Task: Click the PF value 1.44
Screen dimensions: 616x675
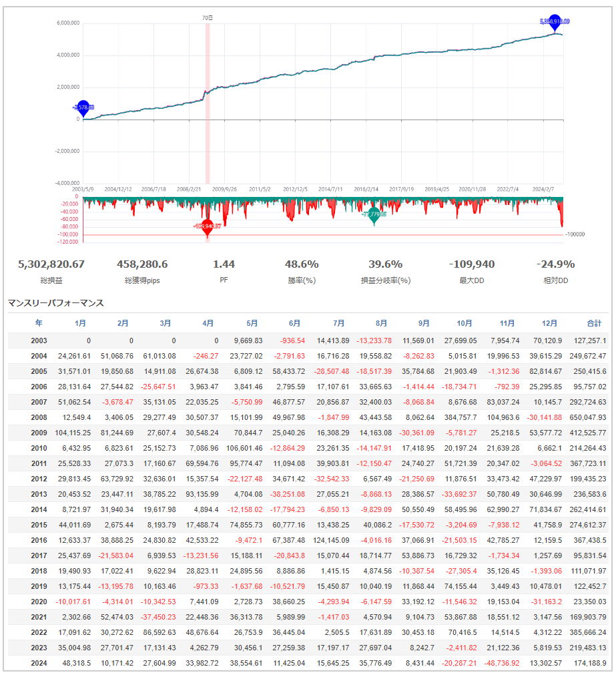Action: click(x=224, y=264)
